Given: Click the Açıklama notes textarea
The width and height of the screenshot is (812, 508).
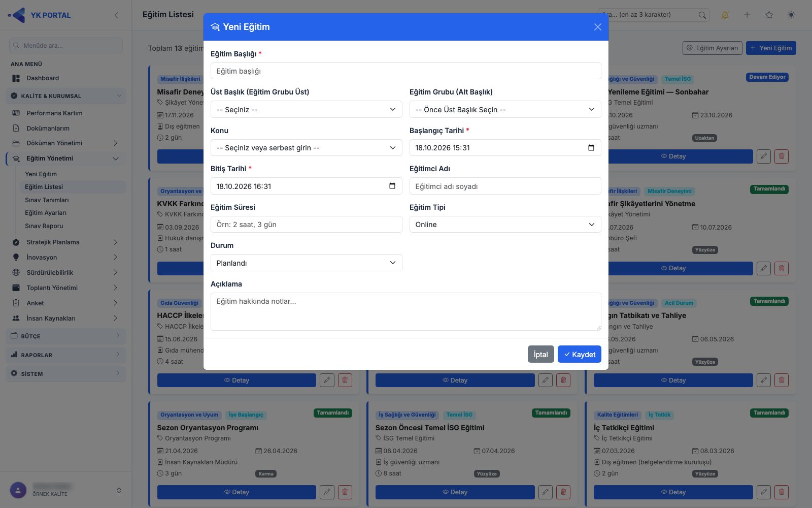Looking at the screenshot, I should point(405,311).
